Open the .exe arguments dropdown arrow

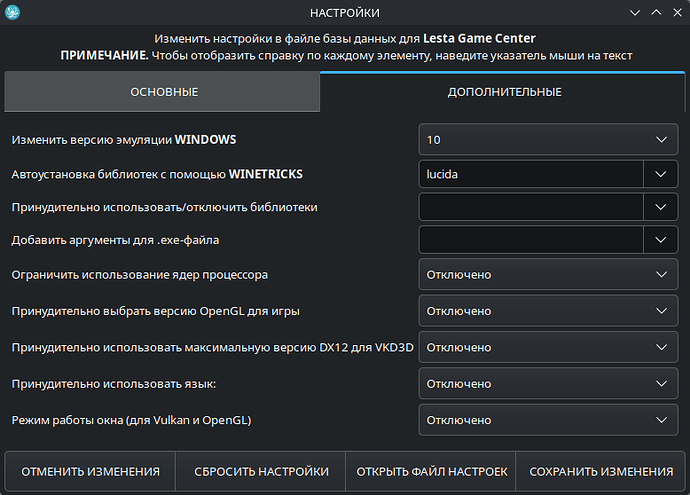[x=660, y=240]
